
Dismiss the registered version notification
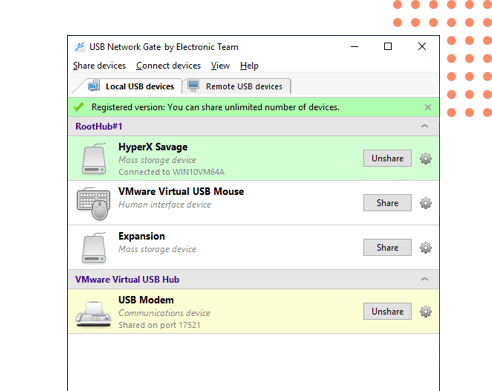point(428,107)
